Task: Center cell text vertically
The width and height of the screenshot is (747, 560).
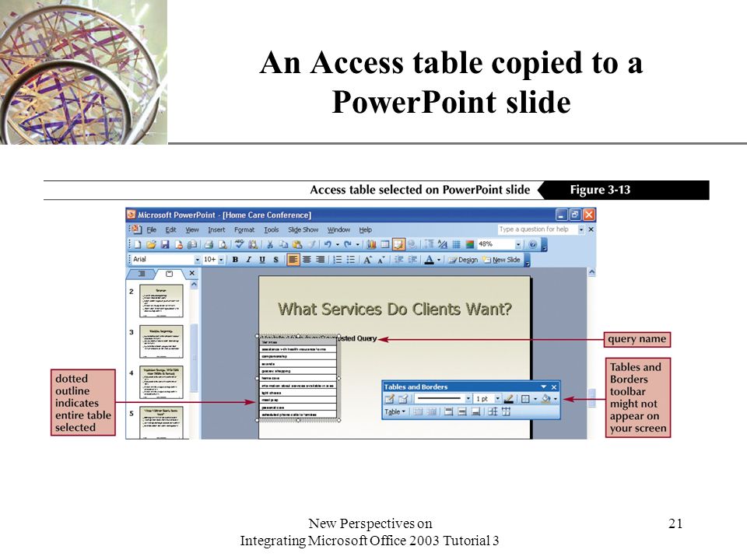Action: tap(462, 411)
